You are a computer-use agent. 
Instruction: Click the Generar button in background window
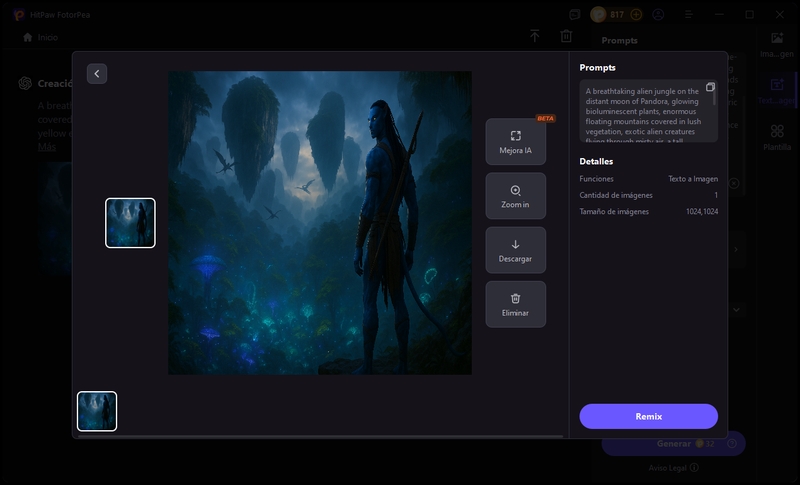pos(673,444)
